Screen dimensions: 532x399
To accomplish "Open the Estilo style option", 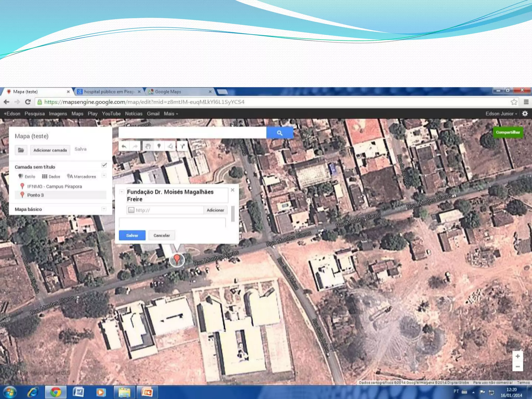I will point(27,177).
